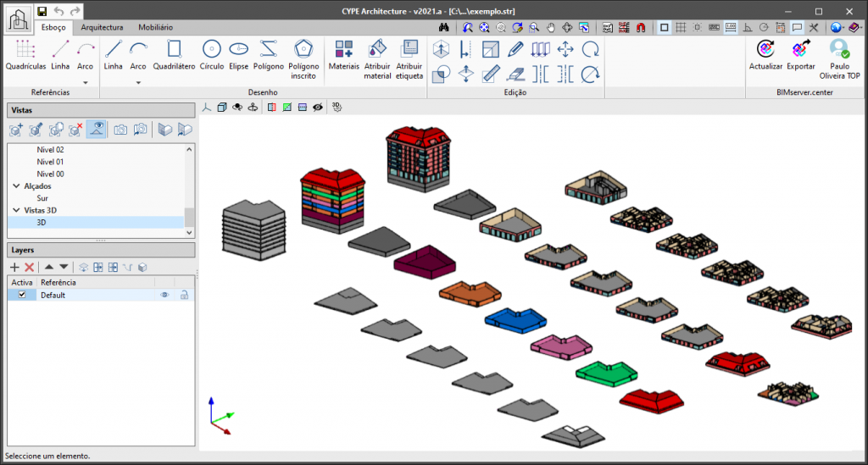Toggle the lock on Default layer
Screen dimensions: 868x465
coord(183,295)
